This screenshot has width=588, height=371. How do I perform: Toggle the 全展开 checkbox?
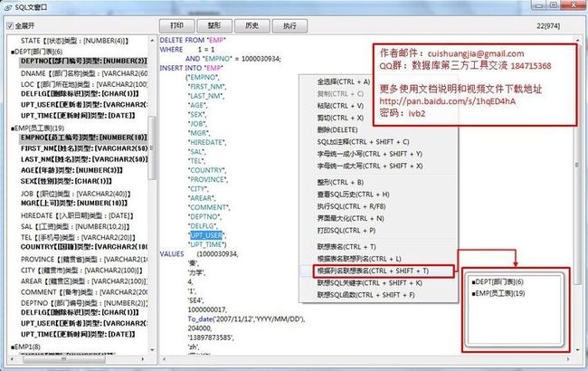(10, 26)
